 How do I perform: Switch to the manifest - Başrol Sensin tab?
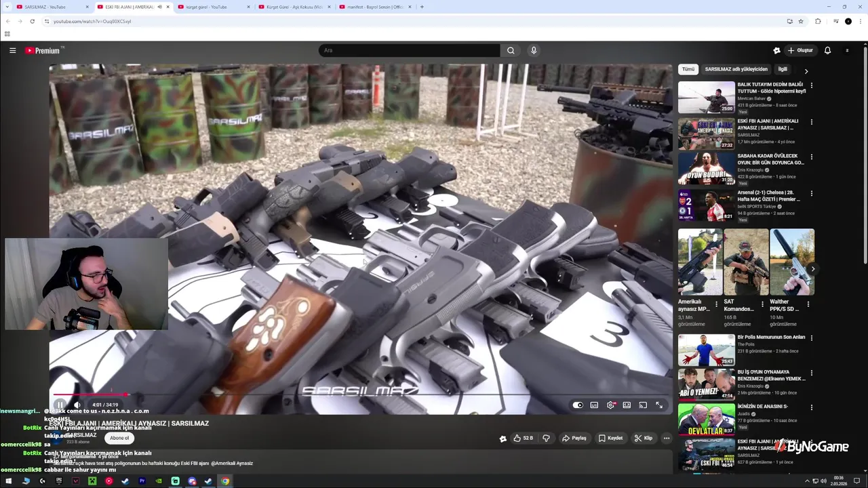tap(376, 7)
